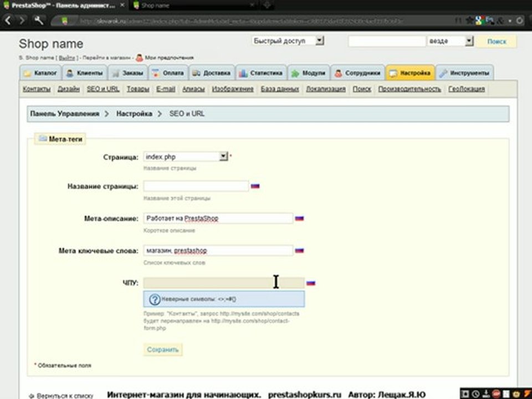Expand the везде search scope dropdown
The image size is (532, 399).
(x=450, y=41)
